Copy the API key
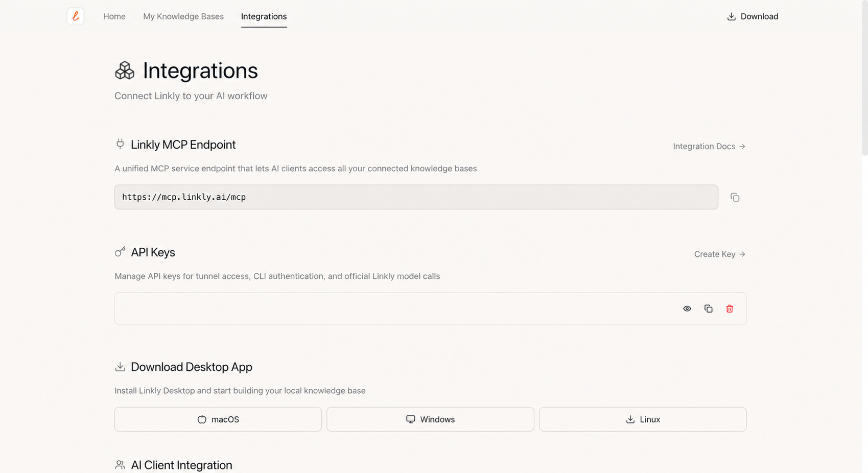The height and width of the screenshot is (473, 868). 708,309
